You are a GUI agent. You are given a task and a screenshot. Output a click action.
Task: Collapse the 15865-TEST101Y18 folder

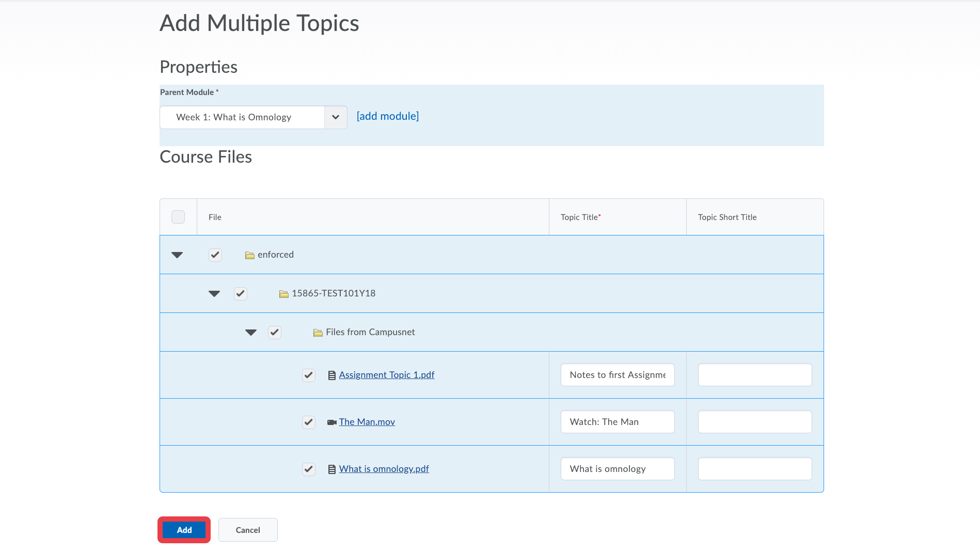(x=214, y=294)
